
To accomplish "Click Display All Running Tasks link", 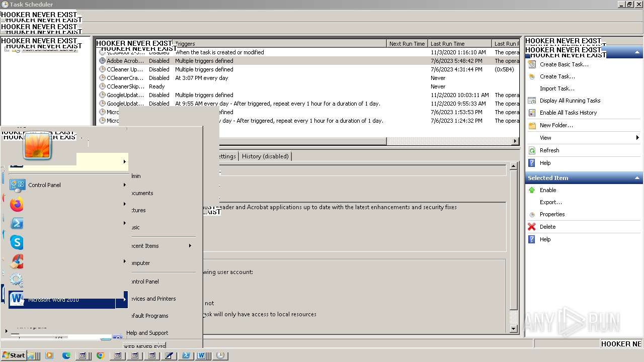I will 570,101.
